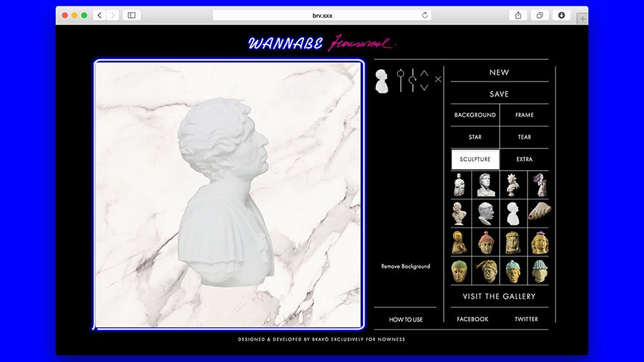Click the SAVE button
Screen dimensions: 644x362
(499, 94)
